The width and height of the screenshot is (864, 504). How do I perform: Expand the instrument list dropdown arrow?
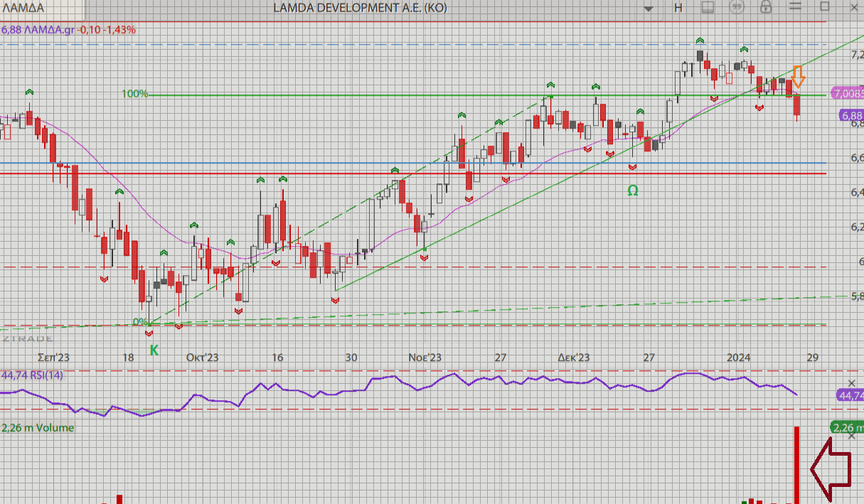click(x=649, y=8)
